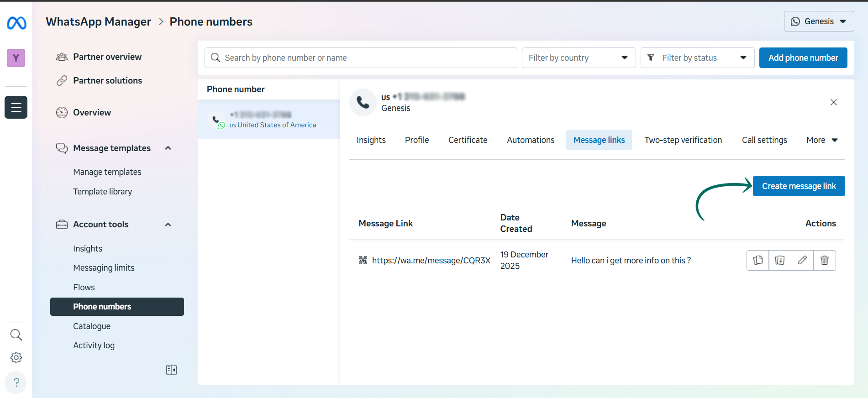Open the More tabs dropdown
This screenshot has width=868, height=398.
click(x=821, y=140)
